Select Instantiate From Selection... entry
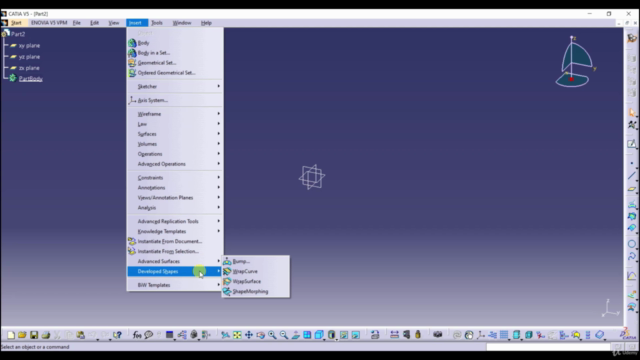 [x=175, y=251]
